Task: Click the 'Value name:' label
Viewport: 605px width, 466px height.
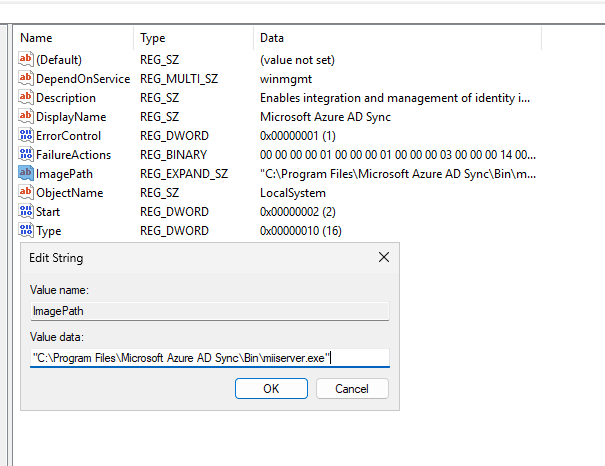Action: pos(59,290)
